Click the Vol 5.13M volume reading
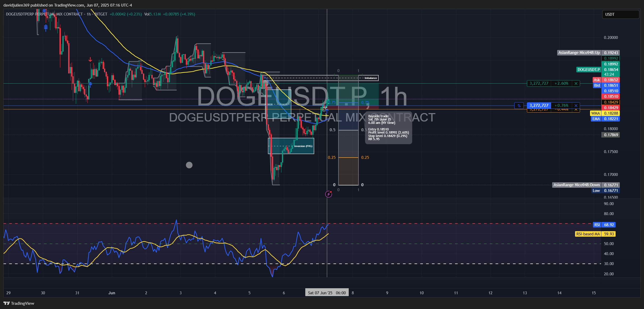Image resolution: width=644 pixels, height=309 pixels. pyautogui.click(x=152, y=14)
